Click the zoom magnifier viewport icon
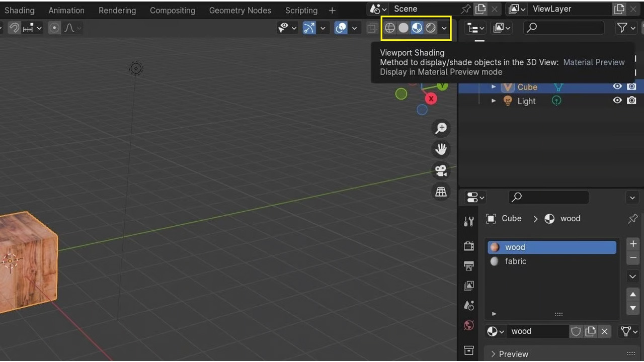 coord(441,128)
